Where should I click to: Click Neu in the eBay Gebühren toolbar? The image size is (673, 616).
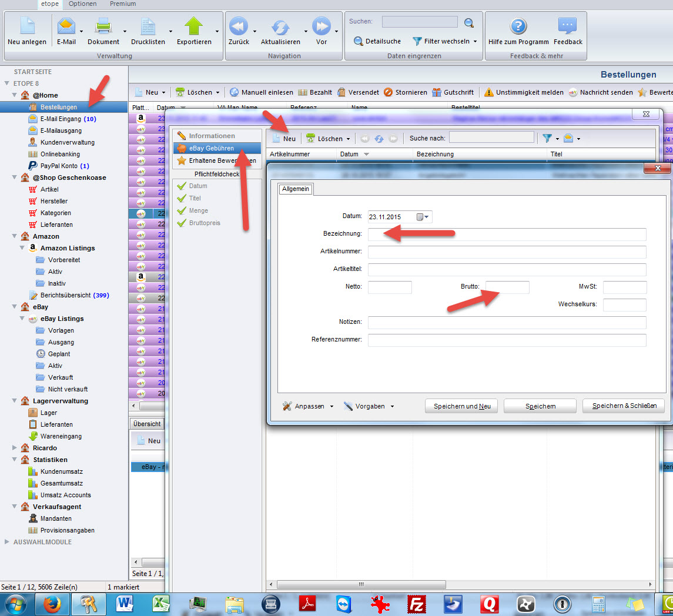tap(284, 139)
